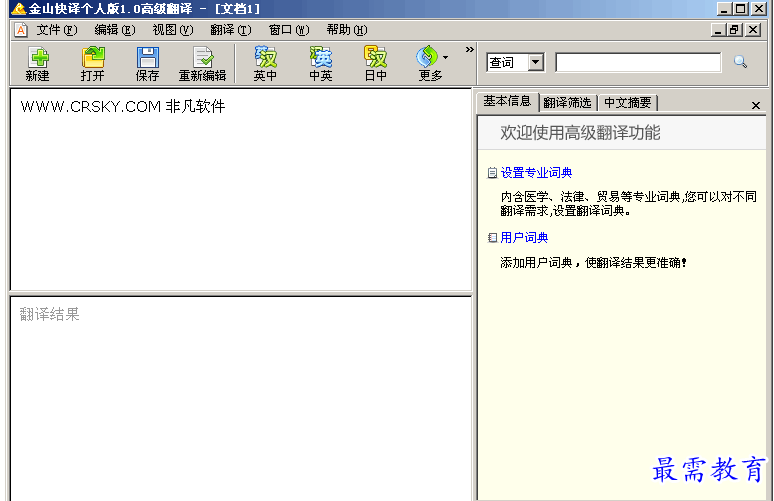Translate English to Chinese with 英中
Screen dimensions: 774x501
pyautogui.click(x=265, y=63)
